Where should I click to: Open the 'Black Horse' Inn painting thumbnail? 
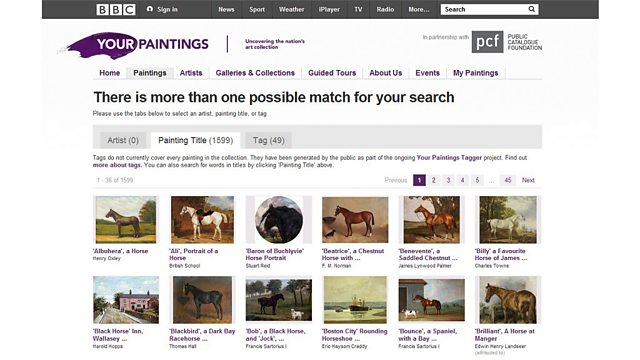pyautogui.click(x=126, y=300)
